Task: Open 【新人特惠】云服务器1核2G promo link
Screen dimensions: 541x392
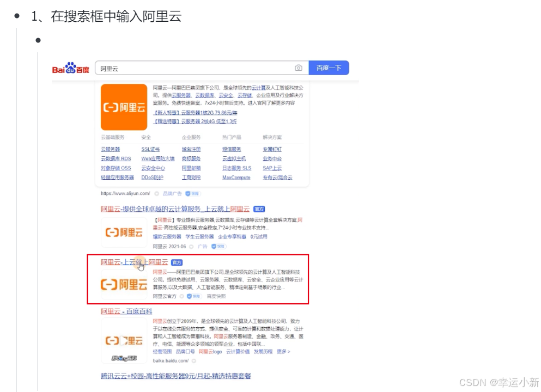Action: coord(195,112)
